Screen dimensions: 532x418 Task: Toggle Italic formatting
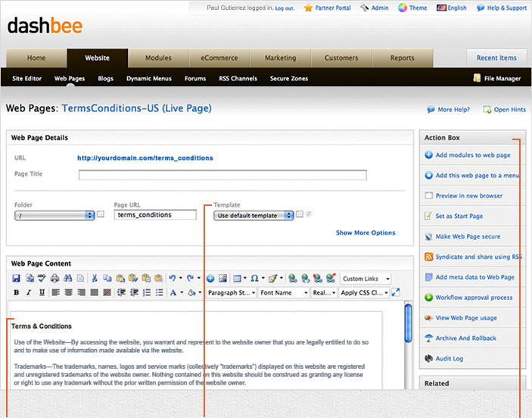coord(29,292)
